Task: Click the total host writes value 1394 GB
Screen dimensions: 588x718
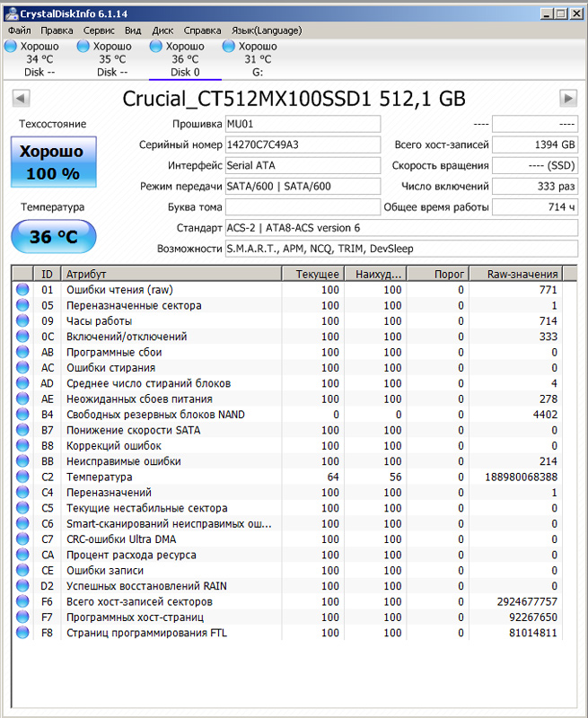Action: point(535,144)
